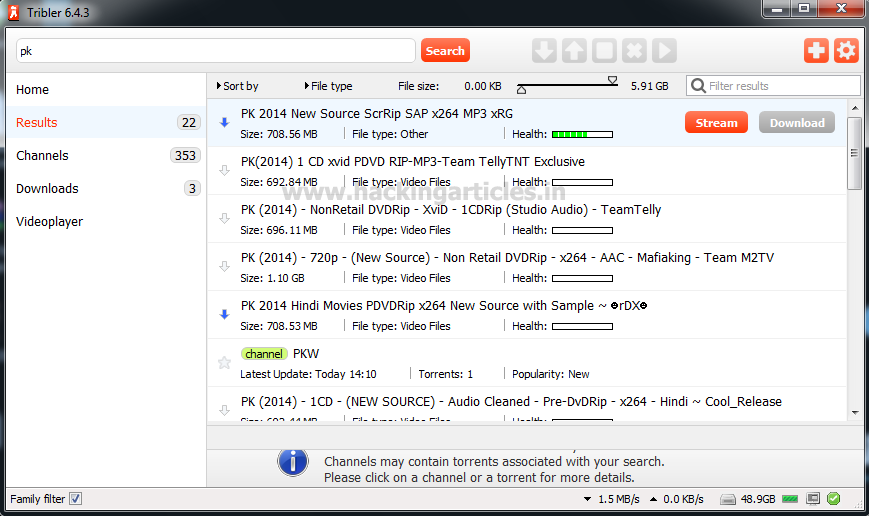Screen dimensions: 869x516
Task: Select PK(2014) 1 CD xvid PDVD RIP torrent title
Action: tap(412, 162)
